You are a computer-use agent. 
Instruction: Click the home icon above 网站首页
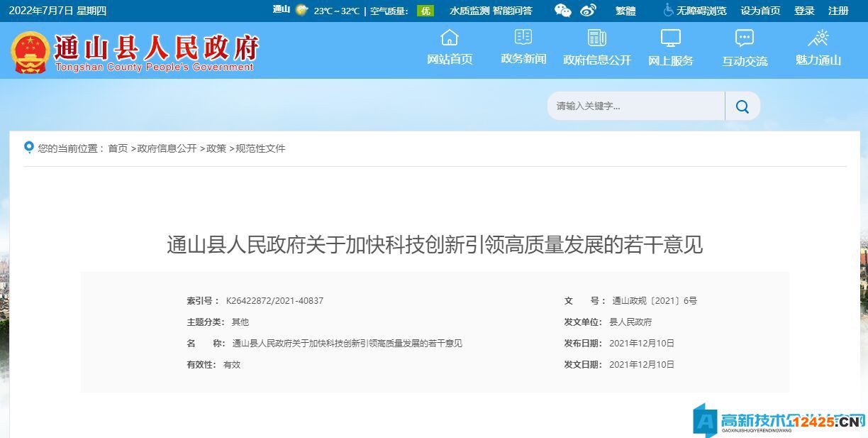coord(450,37)
